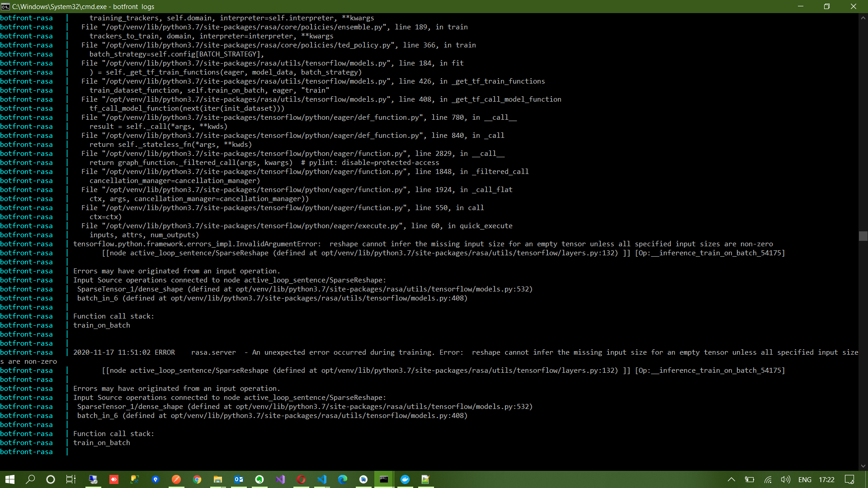The image size is (868, 488).
Task: Open the cmd.exe title bar system icon
Action: pyautogui.click(x=5, y=6)
